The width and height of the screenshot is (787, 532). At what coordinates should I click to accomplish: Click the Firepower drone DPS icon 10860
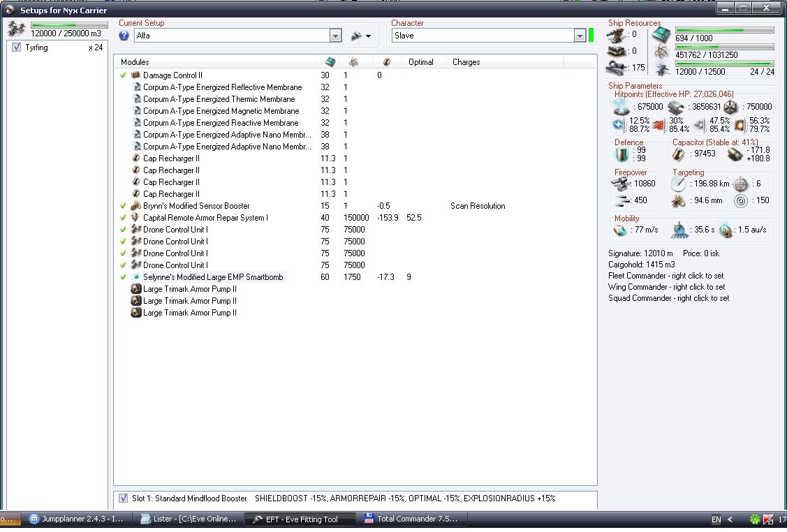pyautogui.click(x=620, y=184)
